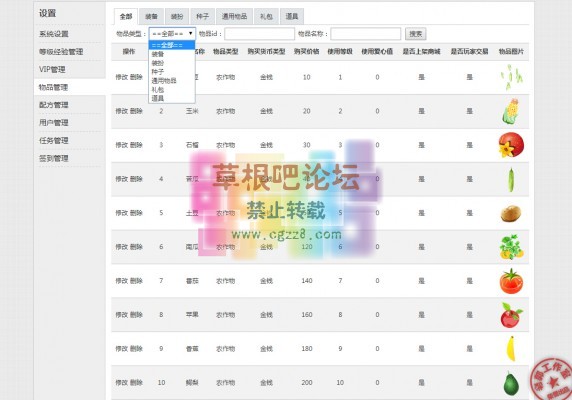The height and width of the screenshot is (400, 572).
Task: Click 删除 for item 10
Action: pos(136,382)
